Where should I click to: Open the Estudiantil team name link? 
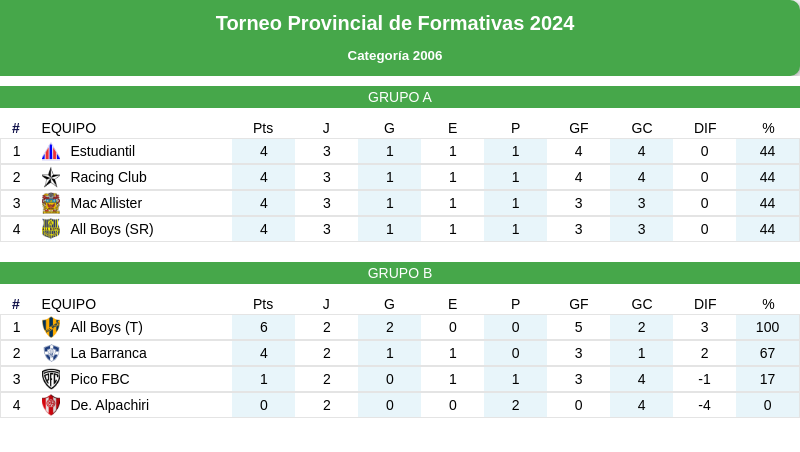point(103,152)
